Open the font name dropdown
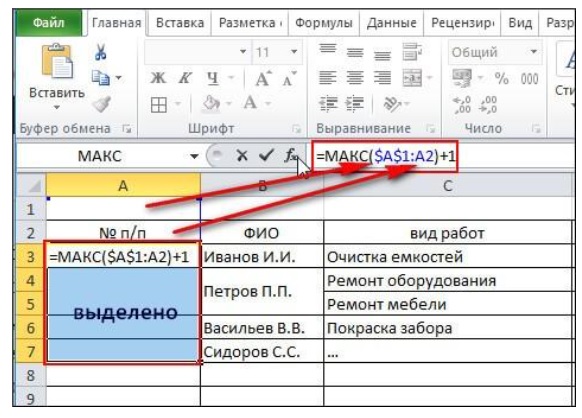 click(x=243, y=52)
